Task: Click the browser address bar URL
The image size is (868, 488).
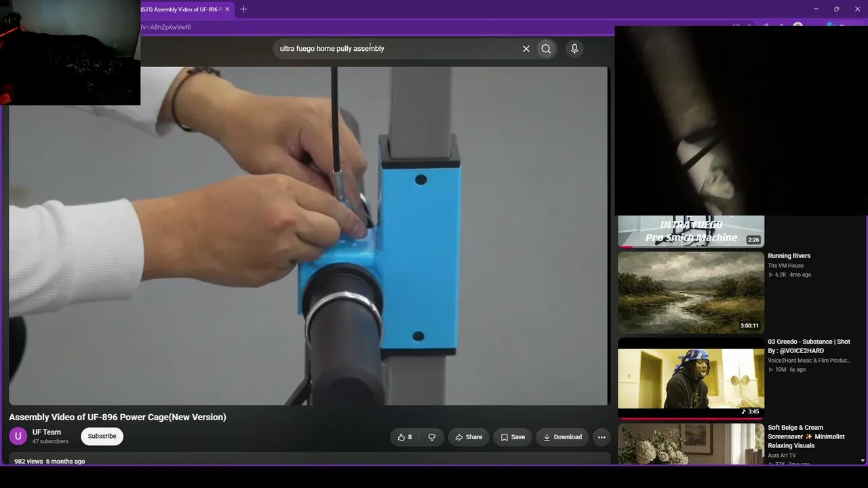Action: coord(167,27)
